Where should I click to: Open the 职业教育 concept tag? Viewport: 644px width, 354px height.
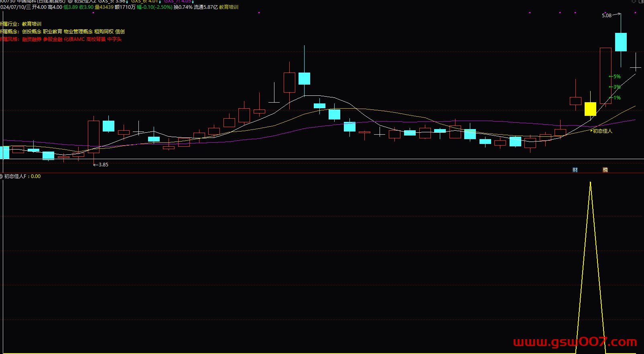[53, 31]
